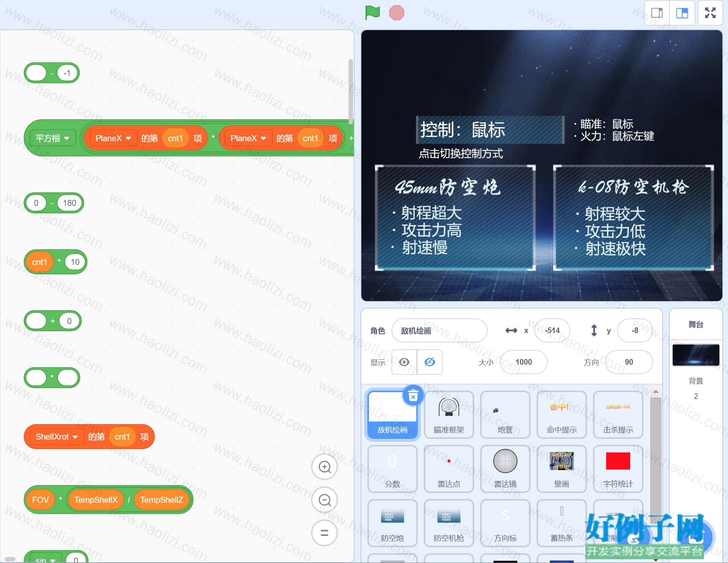
Task: Select the 分数 sprite
Action: coord(393,469)
